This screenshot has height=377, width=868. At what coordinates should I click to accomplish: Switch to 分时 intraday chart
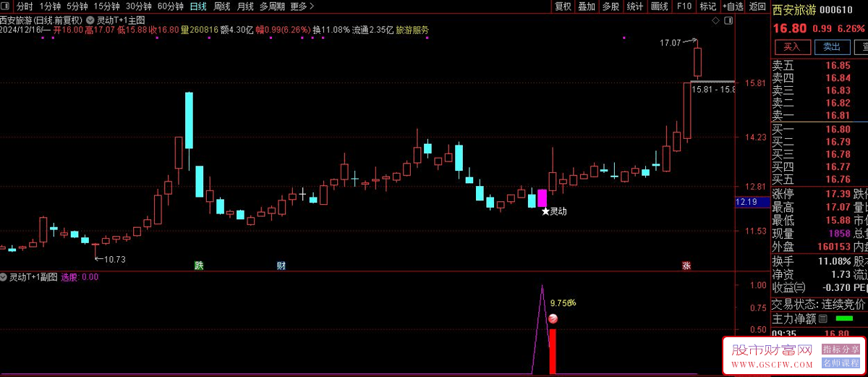tap(25, 7)
